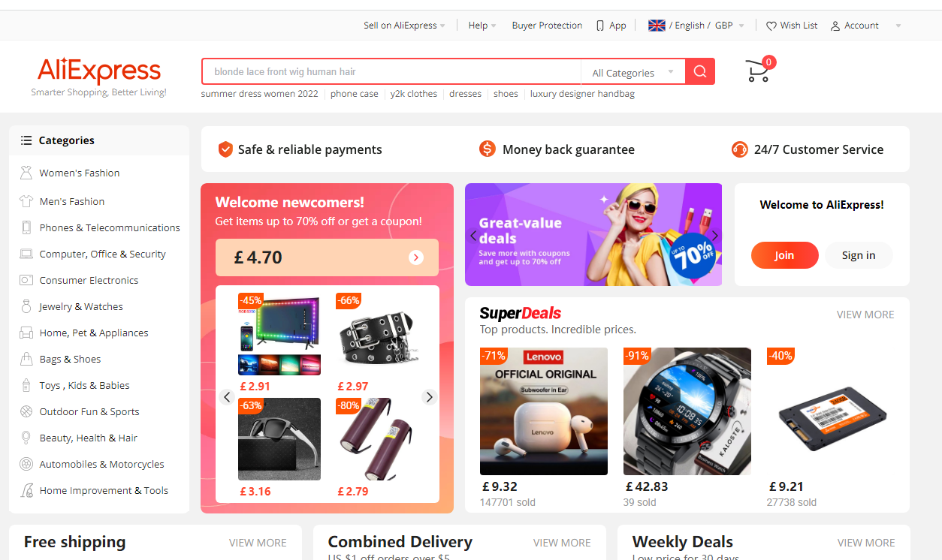Click the Join button
The height and width of the screenshot is (560, 942).
[x=784, y=255]
